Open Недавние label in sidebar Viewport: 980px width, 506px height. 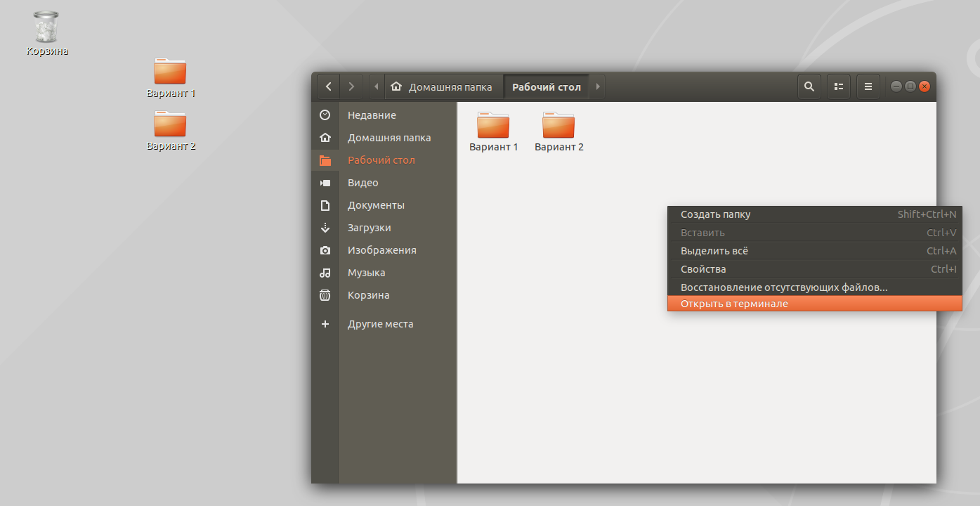(x=372, y=115)
